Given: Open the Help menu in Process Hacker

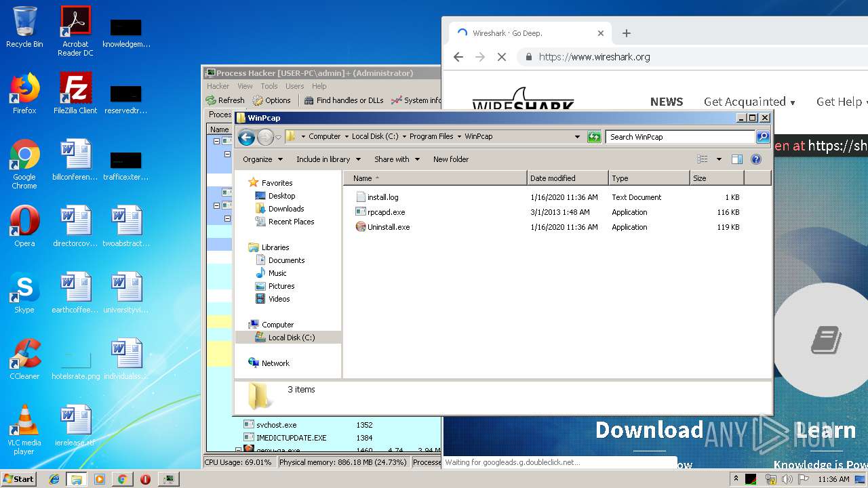Looking at the screenshot, I should (319, 86).
